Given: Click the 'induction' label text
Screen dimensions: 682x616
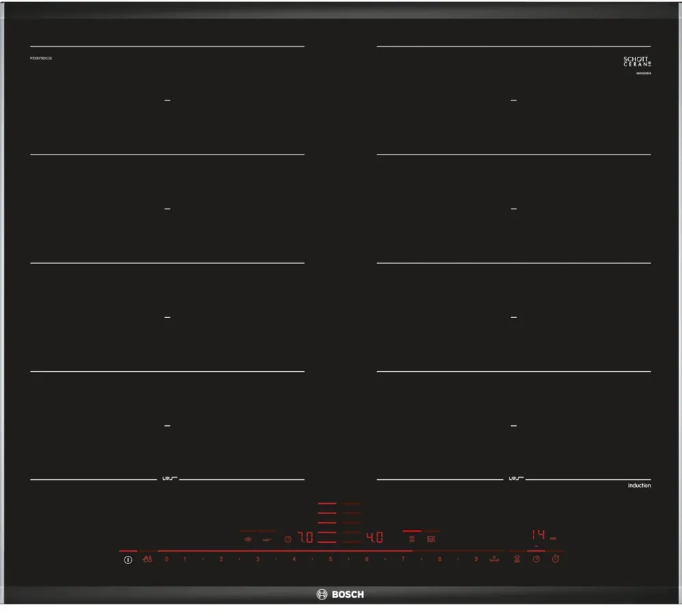Looking at the screenshot, I should pos(640,485).
